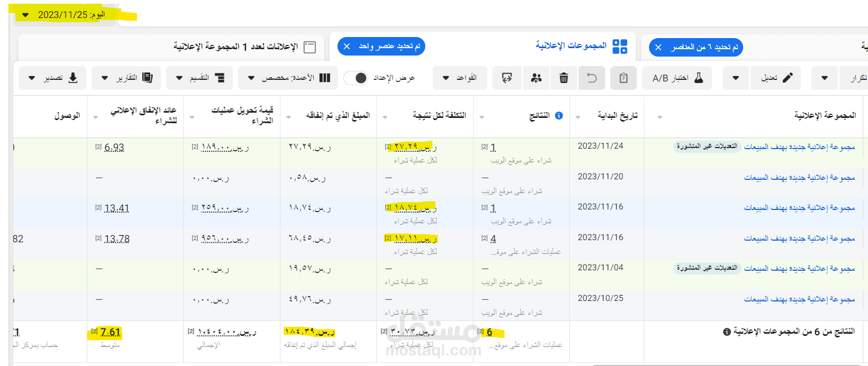Sort by عائد الإنفاق الإعلاني للشراء header
Viewport: 868px width, 366px height.
[x=143, y=115]
